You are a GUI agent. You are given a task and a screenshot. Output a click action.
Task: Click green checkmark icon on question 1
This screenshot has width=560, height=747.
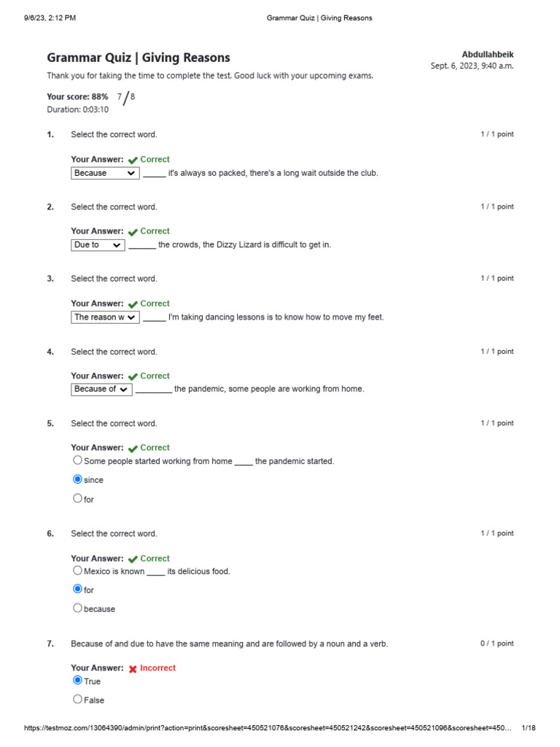point(133,160)
